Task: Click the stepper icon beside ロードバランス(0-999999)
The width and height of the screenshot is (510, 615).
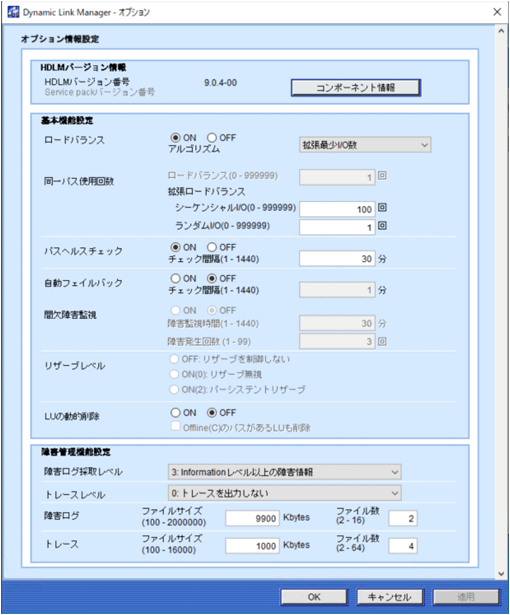Action: pyautogui.click(x=382, y=176)
